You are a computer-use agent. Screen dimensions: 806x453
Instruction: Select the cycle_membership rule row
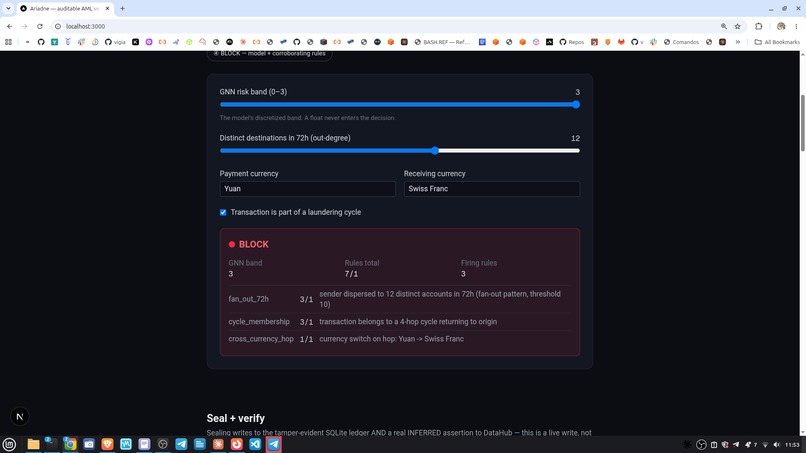[x=399, y=322]
